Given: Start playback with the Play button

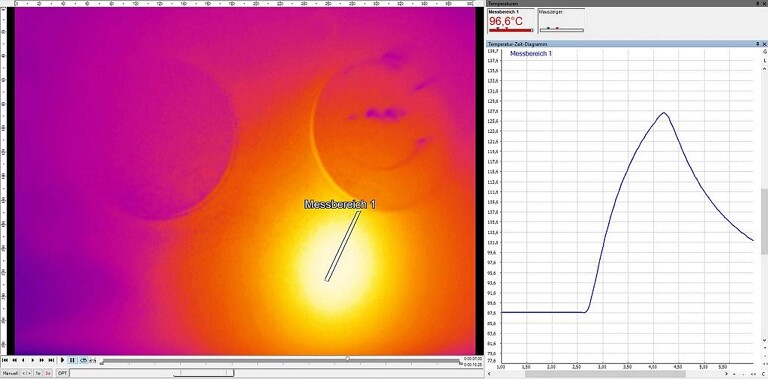Looking at the screenshot, I should 62,360.
